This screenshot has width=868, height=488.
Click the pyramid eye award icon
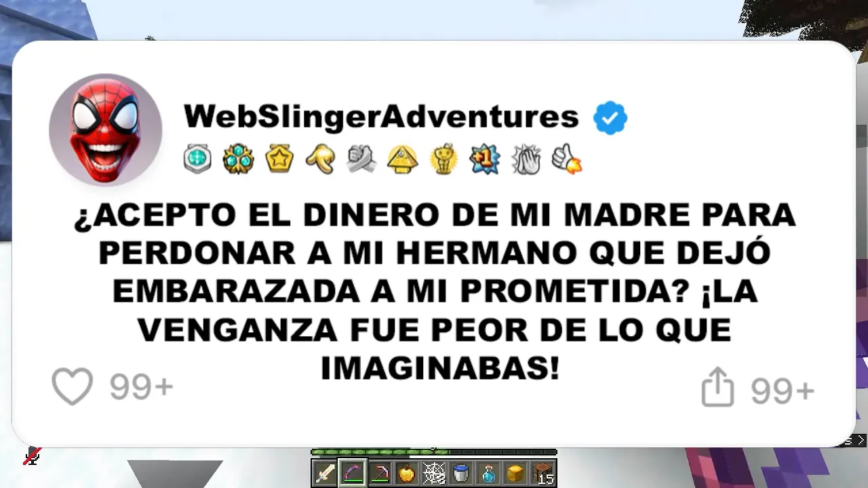[x=402, y=159]
